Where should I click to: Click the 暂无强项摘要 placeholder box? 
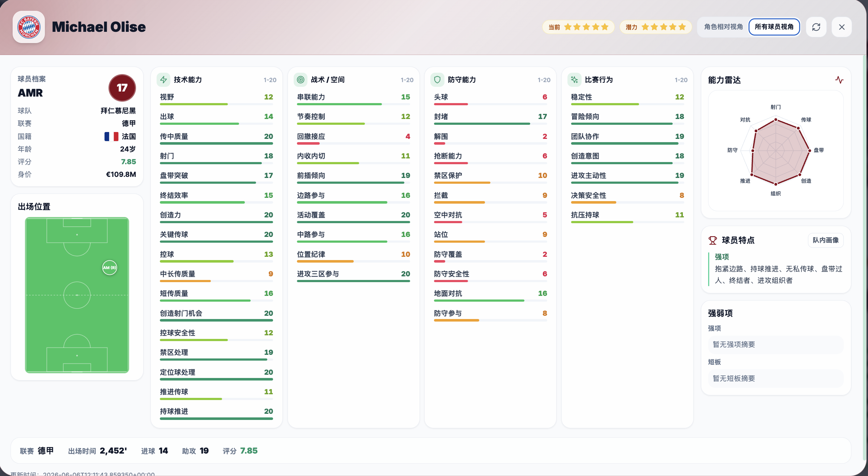[776, 344]
